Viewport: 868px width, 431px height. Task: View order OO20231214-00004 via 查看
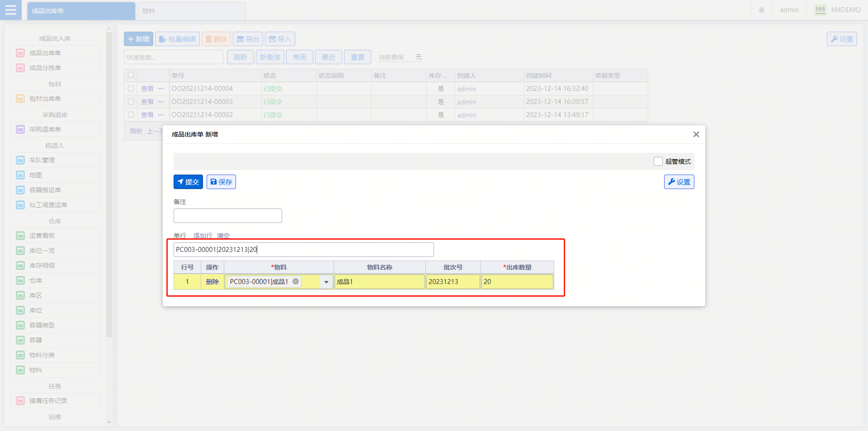point(147,89)
